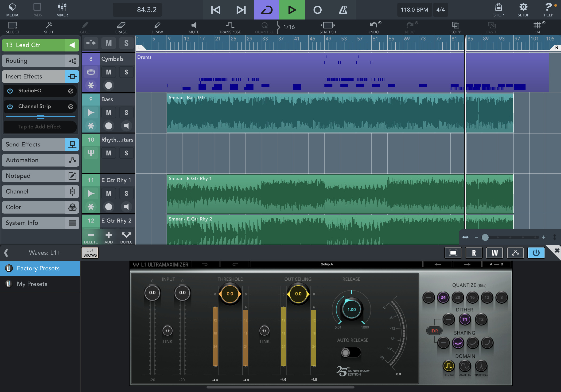Copy the selected events

(456, 28)
